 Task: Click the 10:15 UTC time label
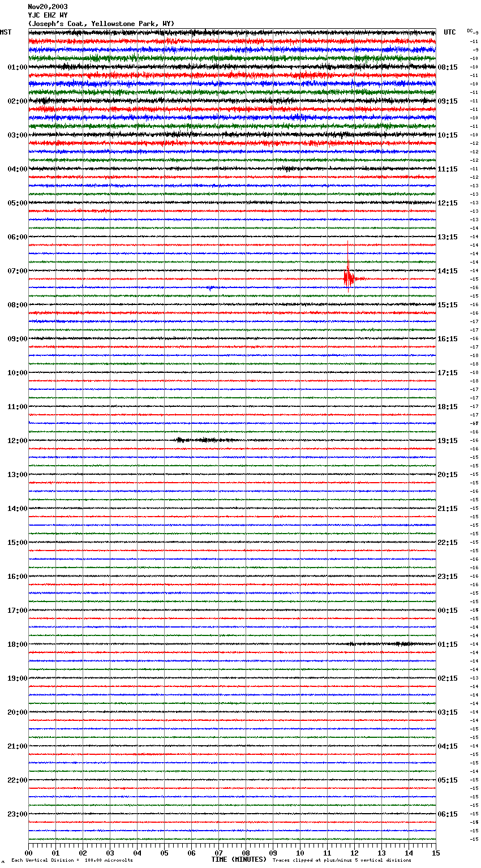(448, 135)
